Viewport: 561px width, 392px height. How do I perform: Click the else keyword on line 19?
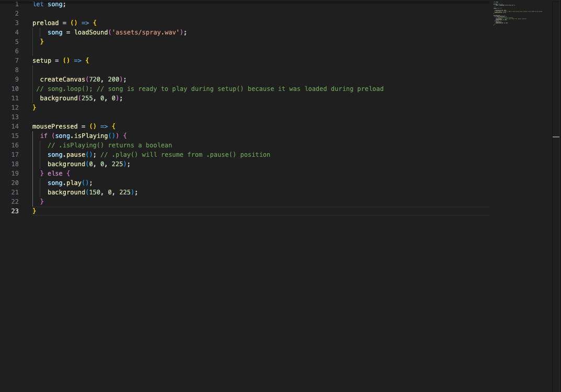(x=55, y=173)
